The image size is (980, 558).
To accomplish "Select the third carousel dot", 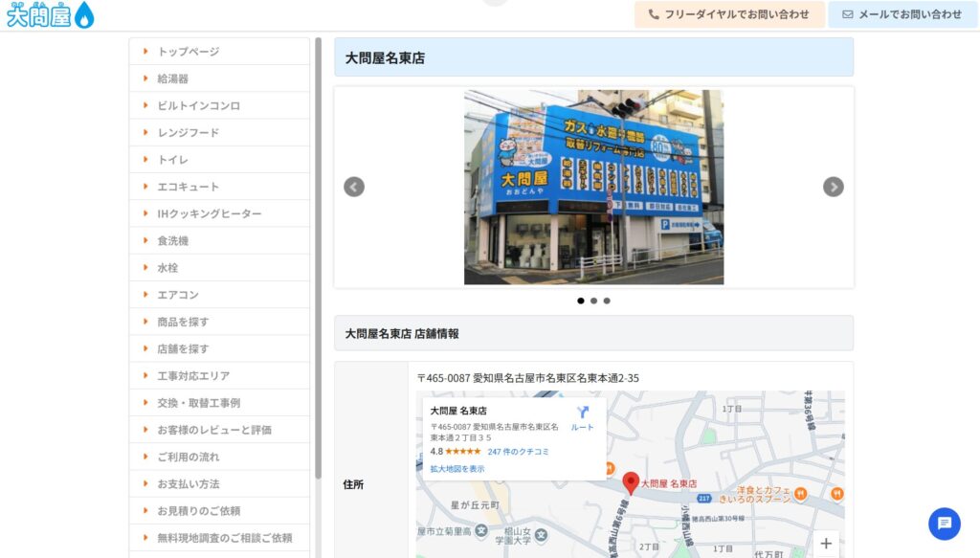I will coord(607,301).
